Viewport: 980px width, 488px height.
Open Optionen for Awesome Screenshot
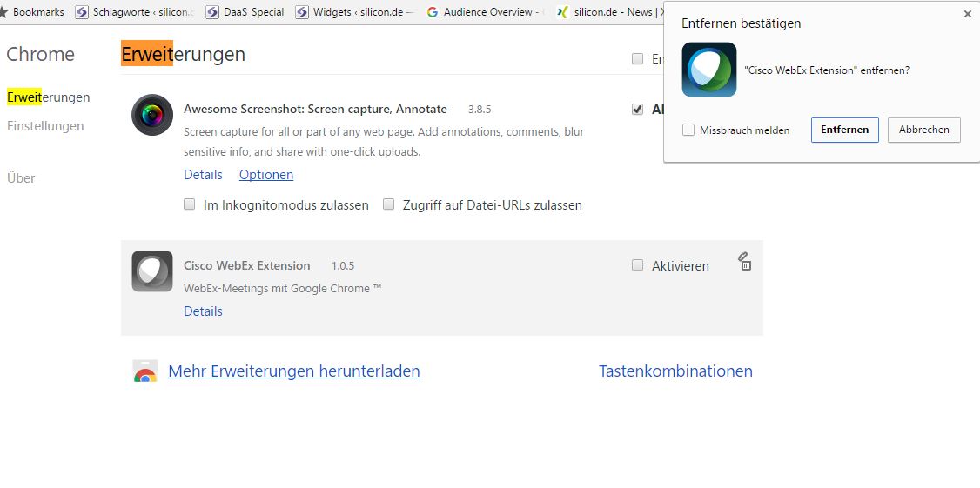point(266,175)
